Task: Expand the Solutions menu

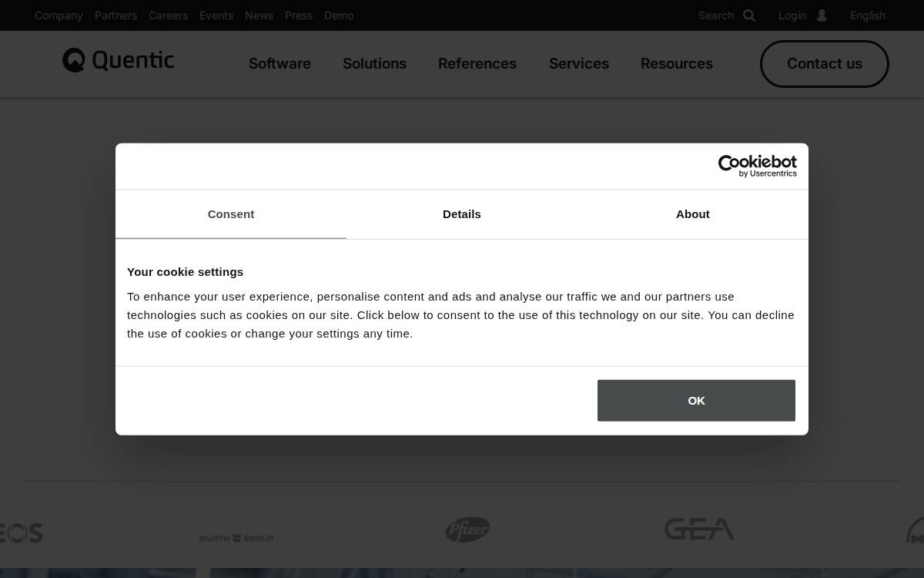Action: click(374, 64)
